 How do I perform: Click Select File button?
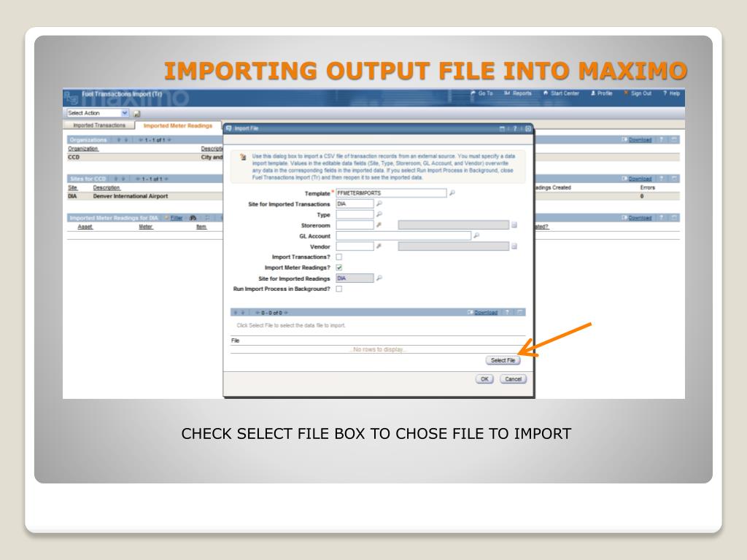503,360
